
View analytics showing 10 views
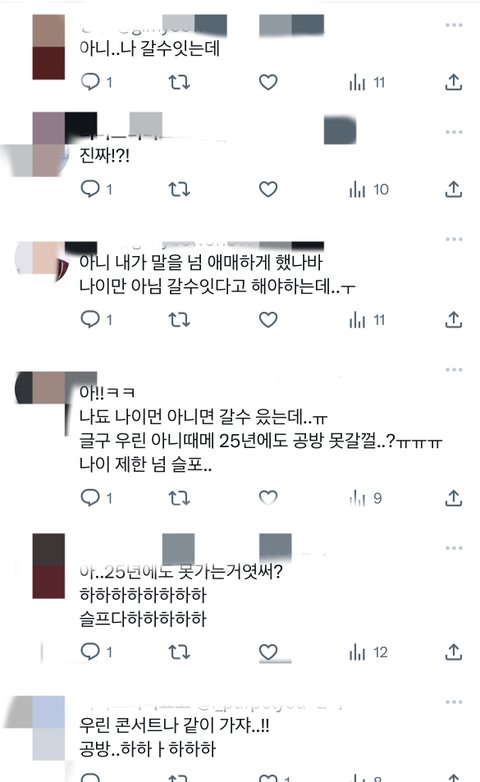click(369, 190)
